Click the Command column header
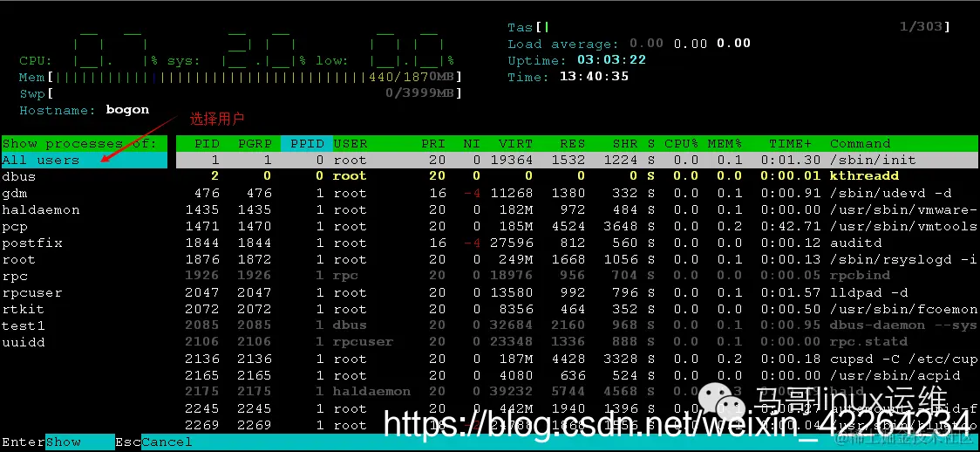 tap(860, 144)
